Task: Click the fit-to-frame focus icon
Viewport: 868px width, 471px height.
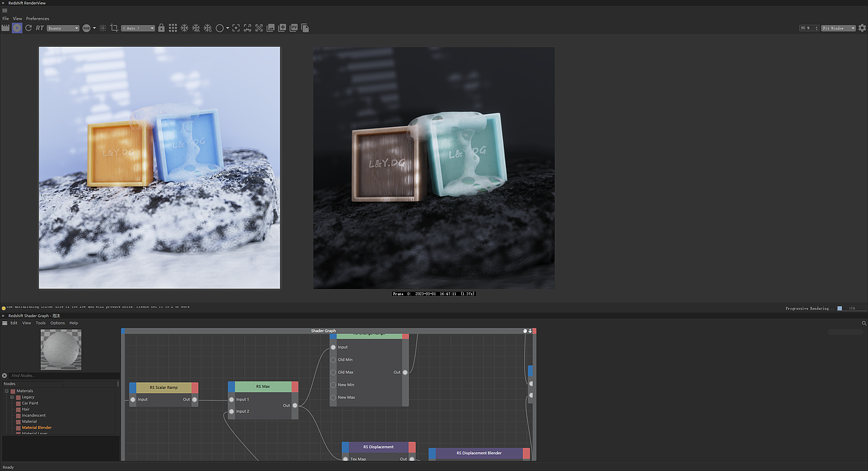Action: tap(236, 28)
